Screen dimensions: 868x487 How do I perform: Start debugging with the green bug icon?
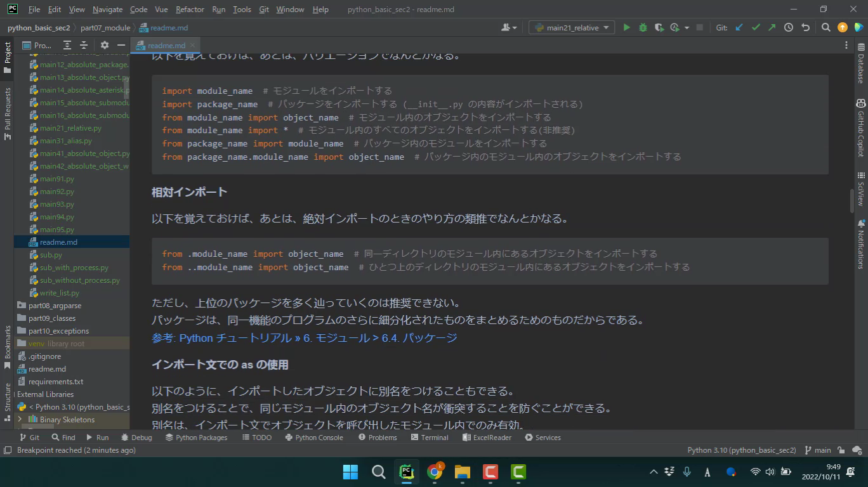(x=643, y=27)
